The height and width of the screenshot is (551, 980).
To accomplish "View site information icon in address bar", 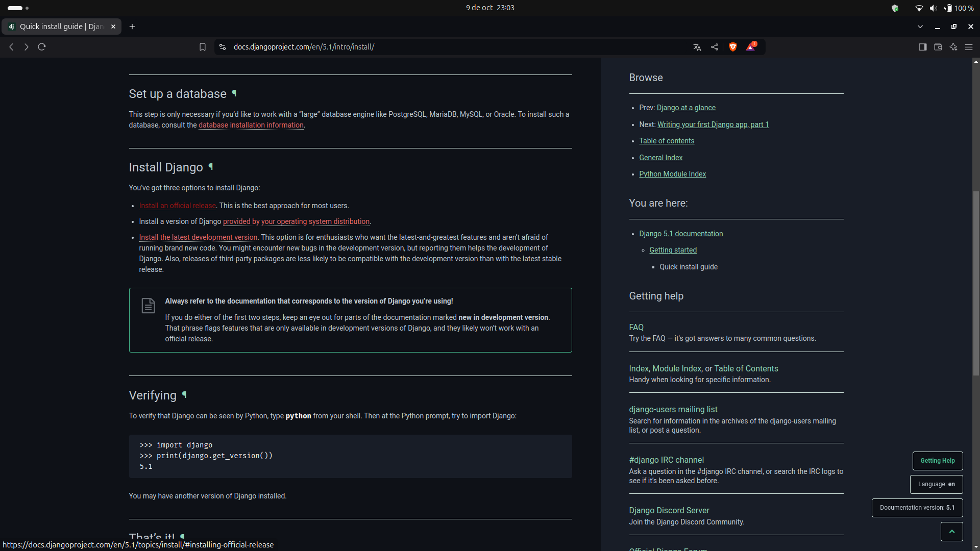I will pos(223,47).
